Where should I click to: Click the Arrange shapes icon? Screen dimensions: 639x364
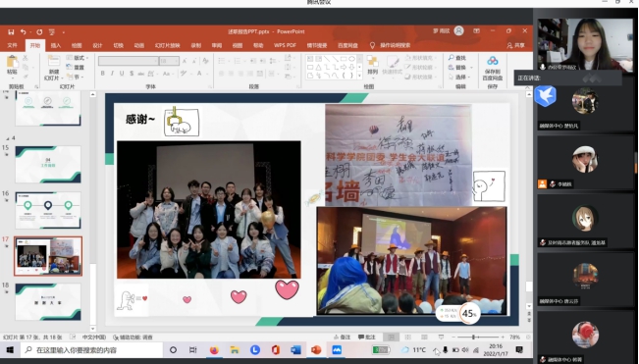372,61
